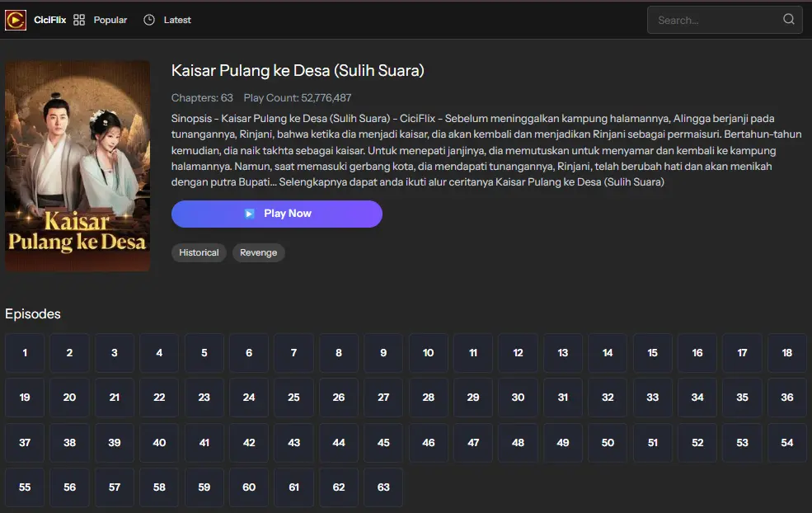812x513 pixels.
Task: Play episode 30
Action: (x=518, y=398)
